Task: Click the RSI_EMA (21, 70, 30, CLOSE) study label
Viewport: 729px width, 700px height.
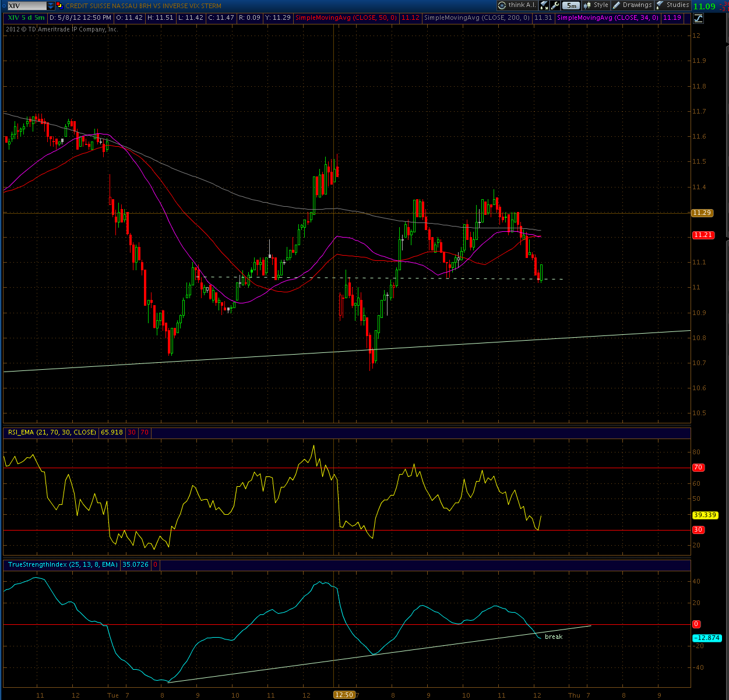Action: (x=51, y=432)
